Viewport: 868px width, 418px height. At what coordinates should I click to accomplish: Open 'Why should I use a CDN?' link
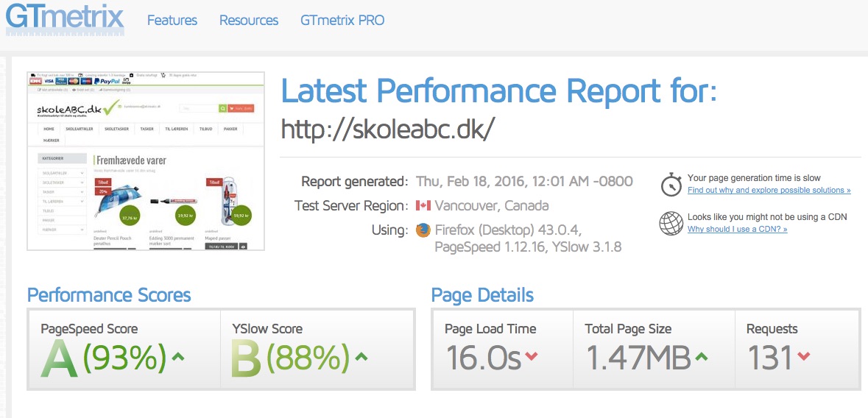click(737, 229)
